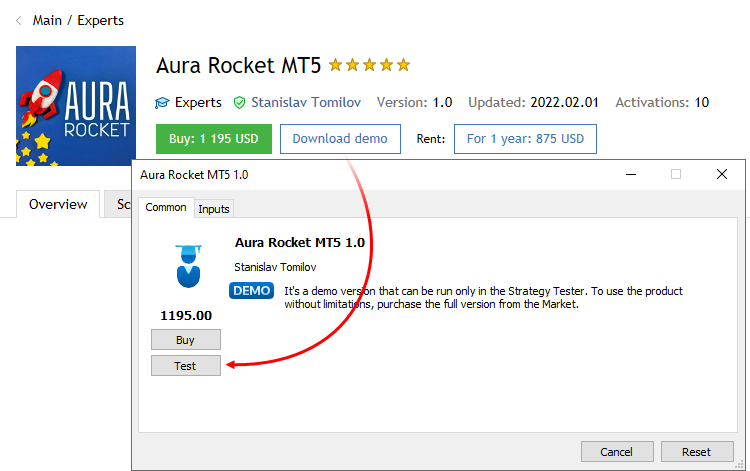Click the Download demo button
This screenshot has width=750, height=471.
340,139
